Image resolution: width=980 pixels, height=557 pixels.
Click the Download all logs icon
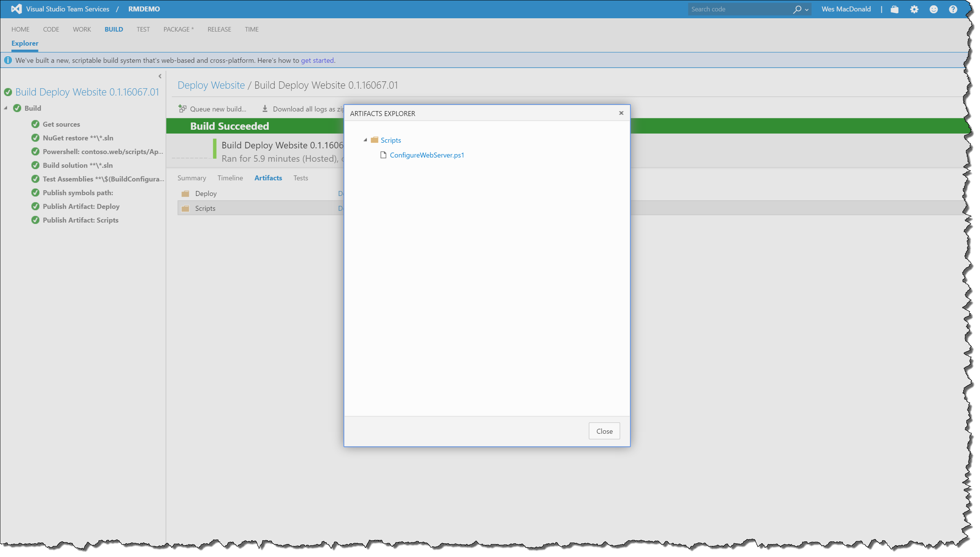point(265,109)
